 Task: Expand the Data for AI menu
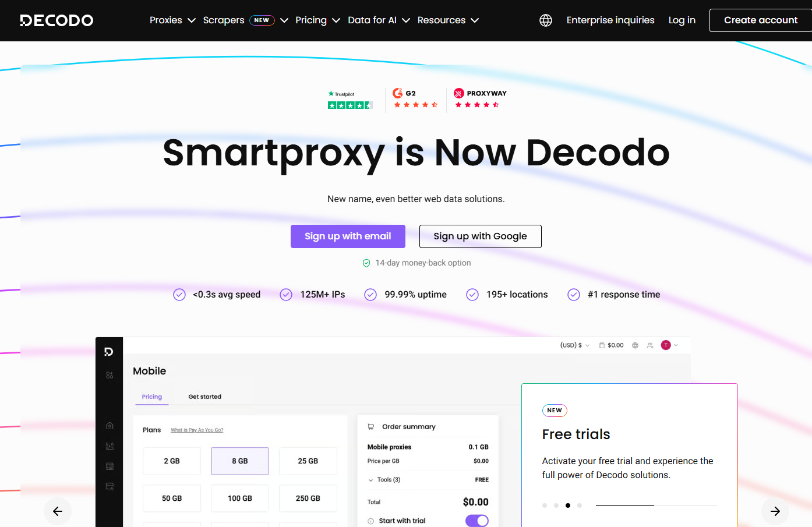(x=379, y=20)
